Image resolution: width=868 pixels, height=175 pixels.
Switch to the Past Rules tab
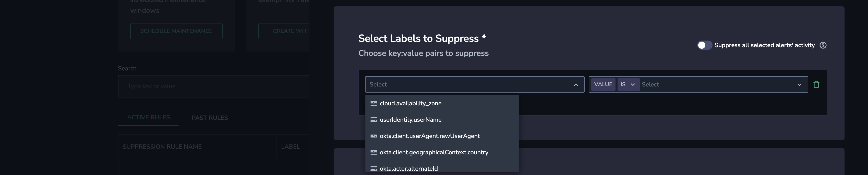click(210, 118)
